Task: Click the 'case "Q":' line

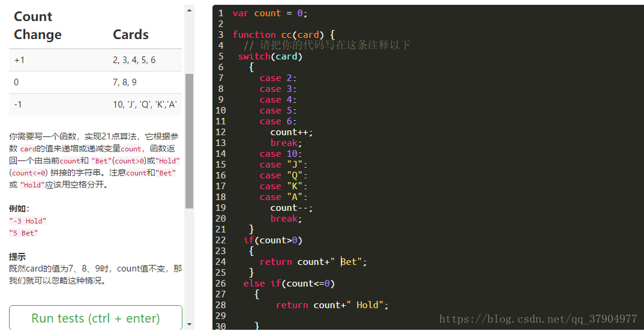Action: tap(283, 175)
